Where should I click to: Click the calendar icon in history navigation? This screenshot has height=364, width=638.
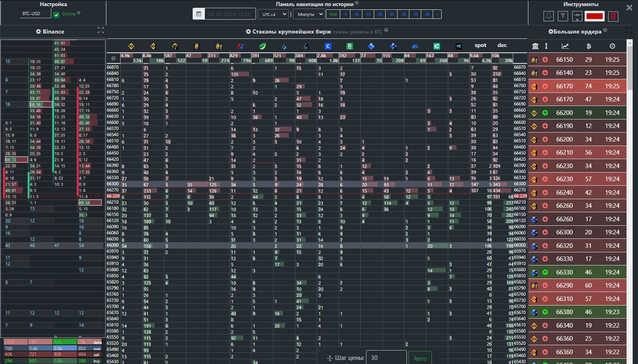coord(199,14)
